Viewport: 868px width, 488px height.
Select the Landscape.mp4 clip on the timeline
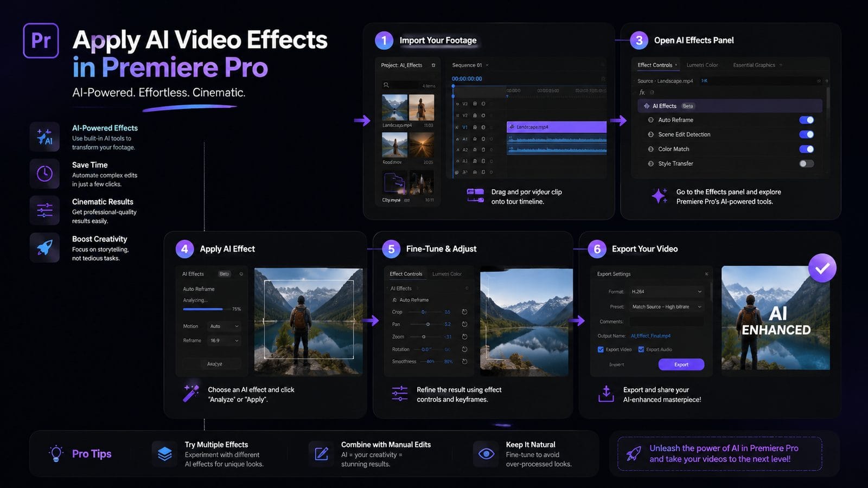tap(557, 127)
